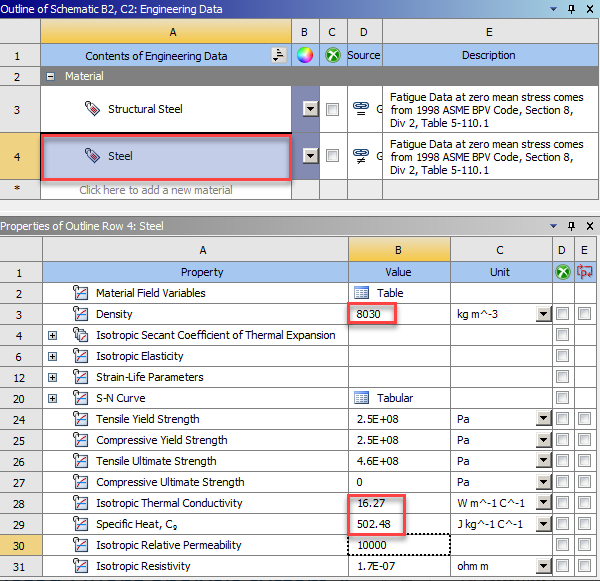600x581 pixels.
Task: Click the Material Field Variables Table icon
Action: click(362, 293)
